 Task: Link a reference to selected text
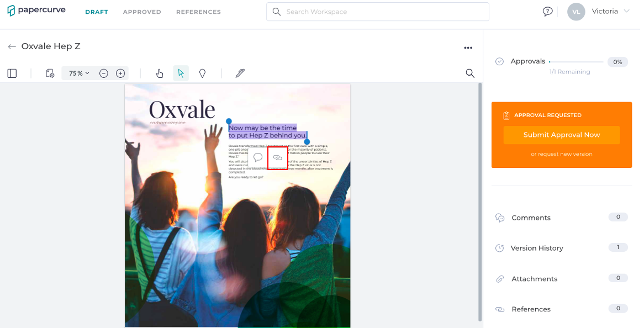278,157
